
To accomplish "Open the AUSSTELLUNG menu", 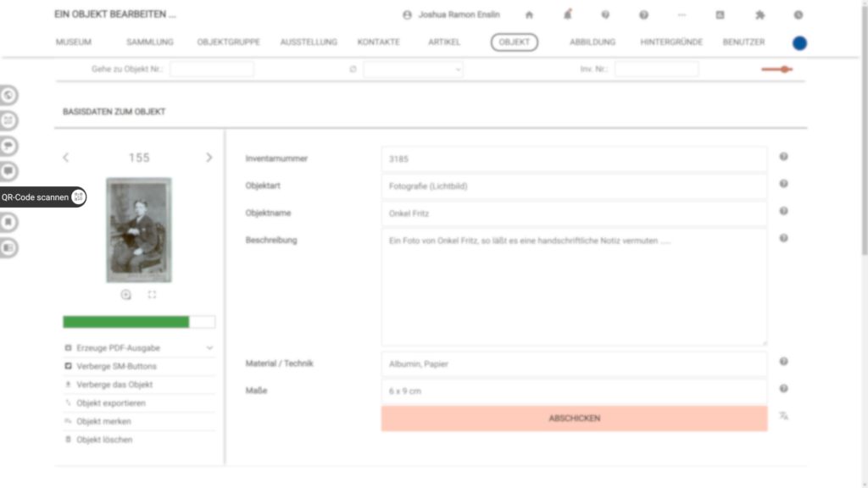I will click(309, 42).
